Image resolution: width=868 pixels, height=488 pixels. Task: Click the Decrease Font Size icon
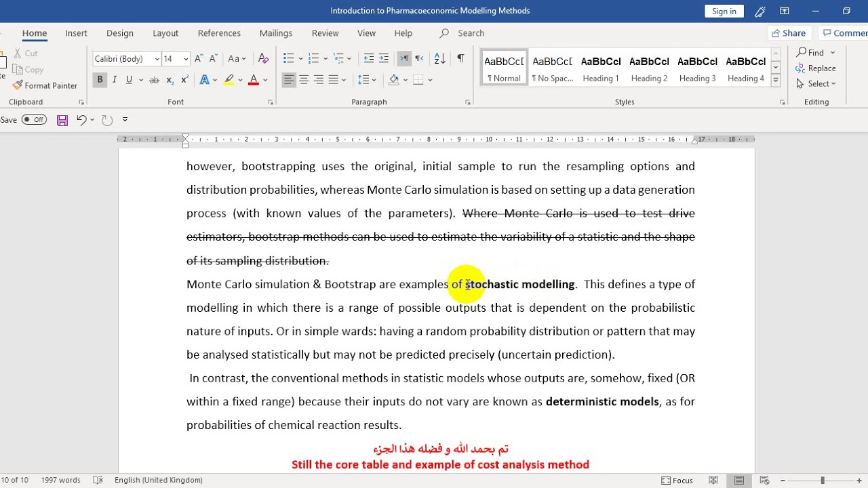click(x=214, y=59)
